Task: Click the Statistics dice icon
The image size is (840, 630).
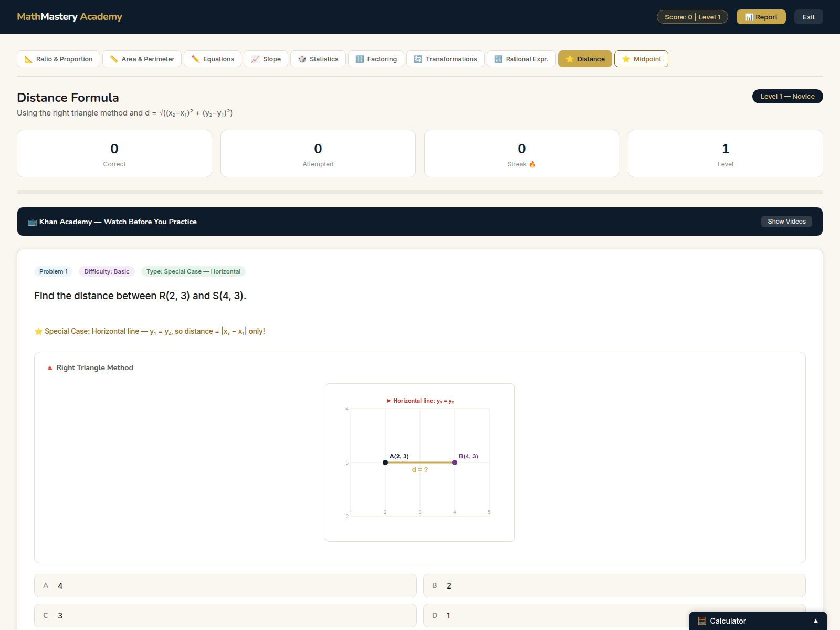Action: point(302,59)
